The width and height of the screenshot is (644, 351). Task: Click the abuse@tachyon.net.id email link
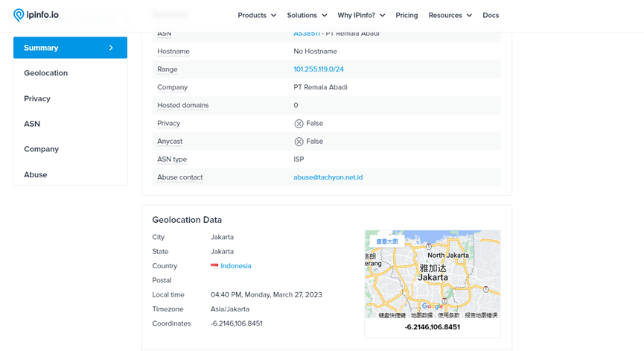pos(328,177)
